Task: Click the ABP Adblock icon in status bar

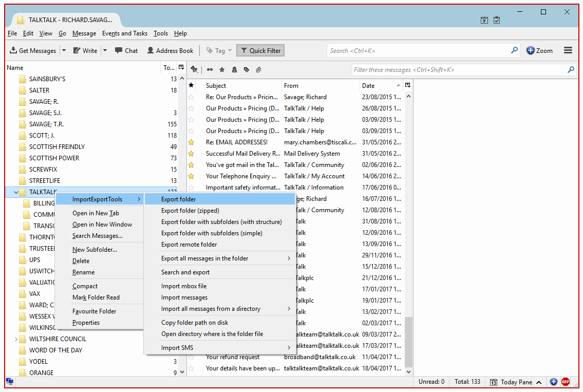Action: click(566, 382)
